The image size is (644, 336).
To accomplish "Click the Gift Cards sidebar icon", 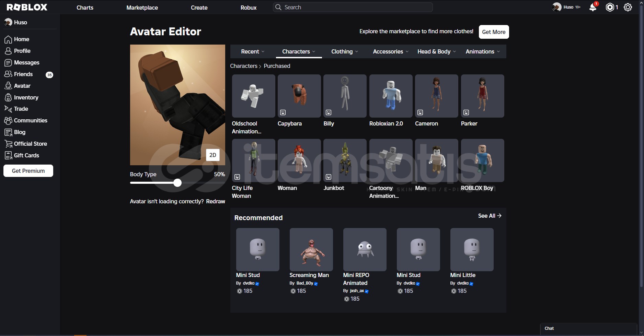I will (x=8, y=156).
